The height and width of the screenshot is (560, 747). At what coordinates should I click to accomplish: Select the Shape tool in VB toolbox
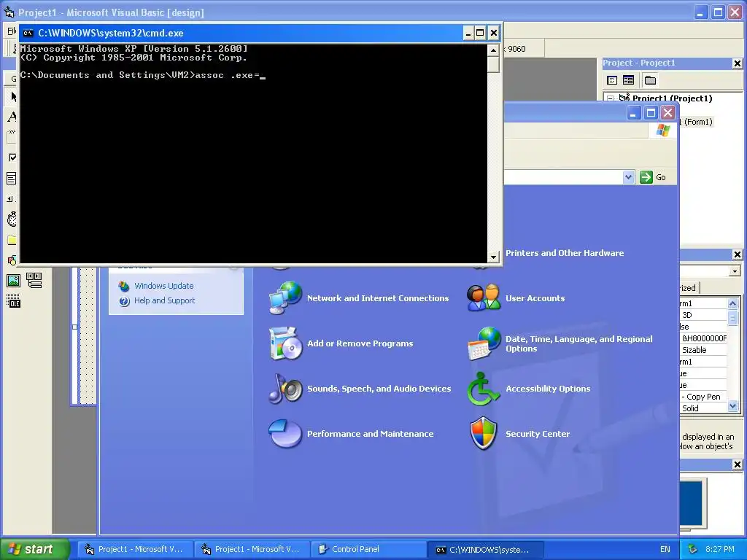[12, 260]
